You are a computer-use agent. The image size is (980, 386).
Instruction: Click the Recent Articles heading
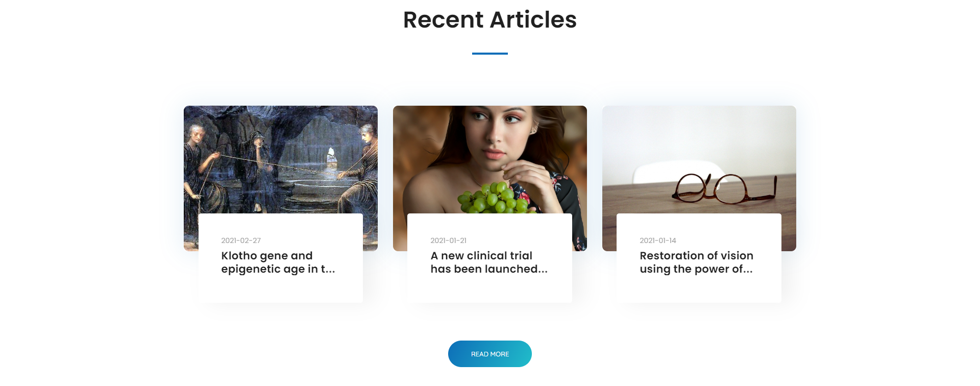(x=490, y=20)
